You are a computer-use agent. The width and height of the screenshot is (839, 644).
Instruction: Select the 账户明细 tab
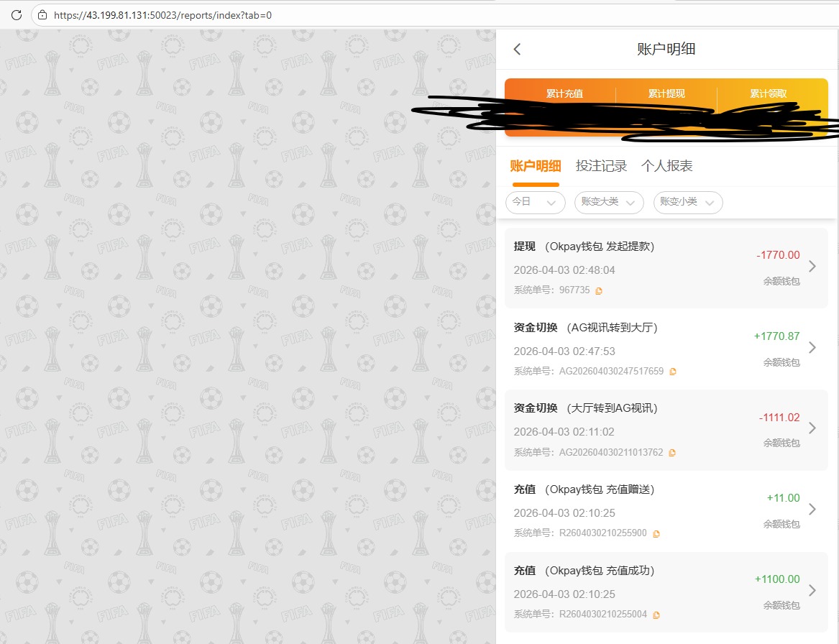pyautogui.click(x=535, y=166)
